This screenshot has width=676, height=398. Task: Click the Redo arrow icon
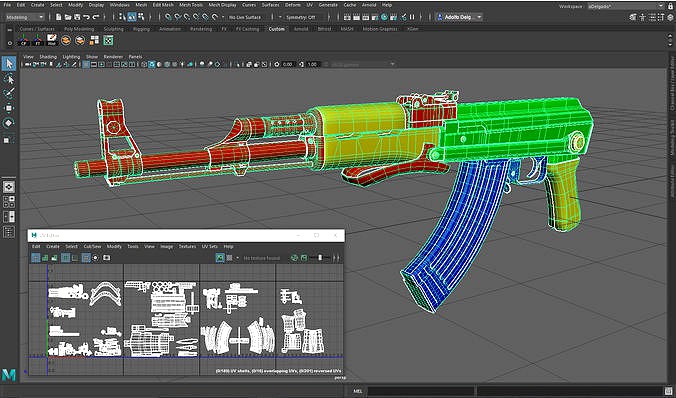coord(96,17)
